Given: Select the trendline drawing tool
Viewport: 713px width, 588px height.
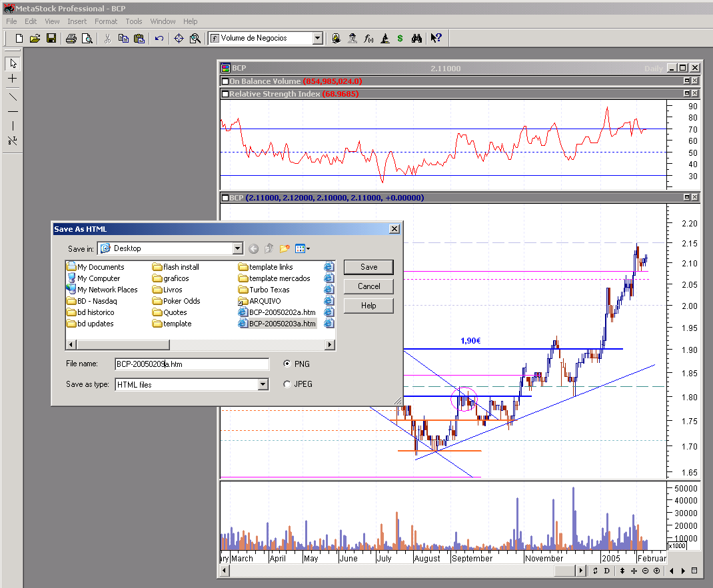Looking at the screenshot, I should pos(13,95).
